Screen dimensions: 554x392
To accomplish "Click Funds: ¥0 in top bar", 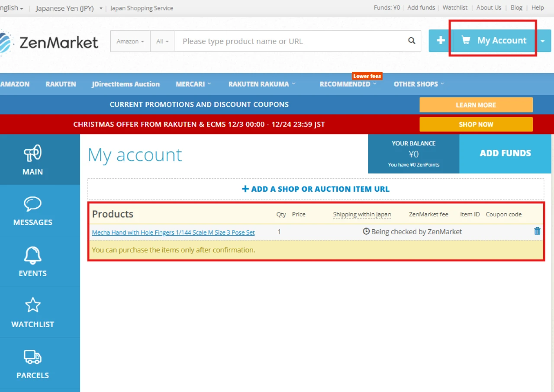I will [387, 8].
